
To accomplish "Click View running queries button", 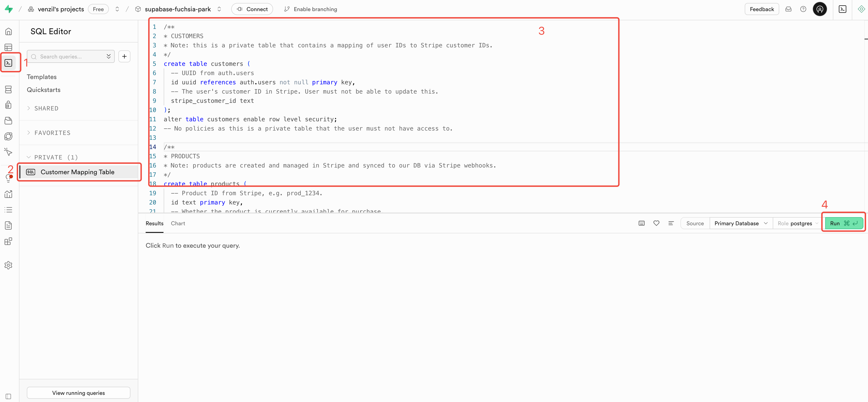I will click(x=78, y=393).
